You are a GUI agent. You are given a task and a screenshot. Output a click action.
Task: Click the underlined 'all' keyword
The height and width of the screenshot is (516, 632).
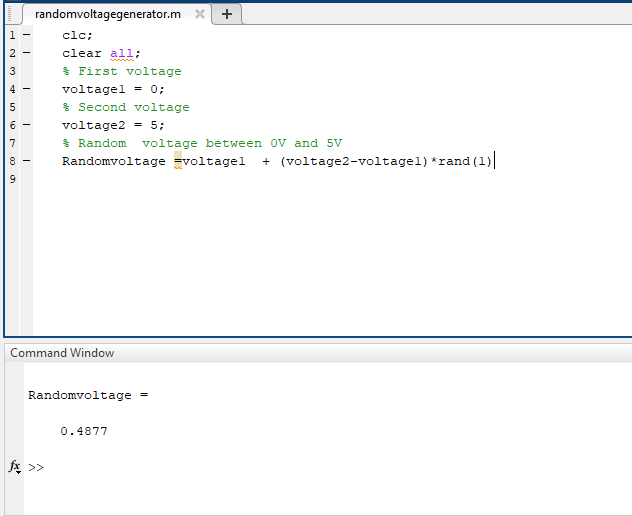[121, 53]
